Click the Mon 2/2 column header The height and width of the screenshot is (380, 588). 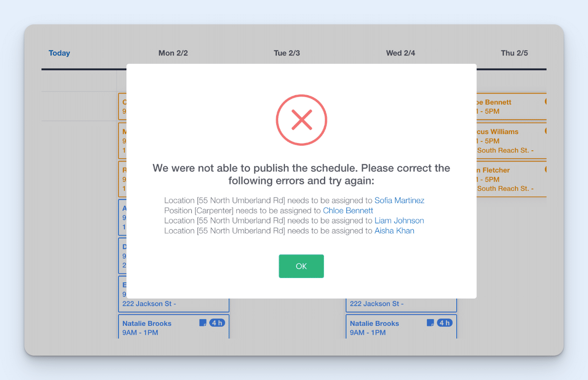(173, 53)
